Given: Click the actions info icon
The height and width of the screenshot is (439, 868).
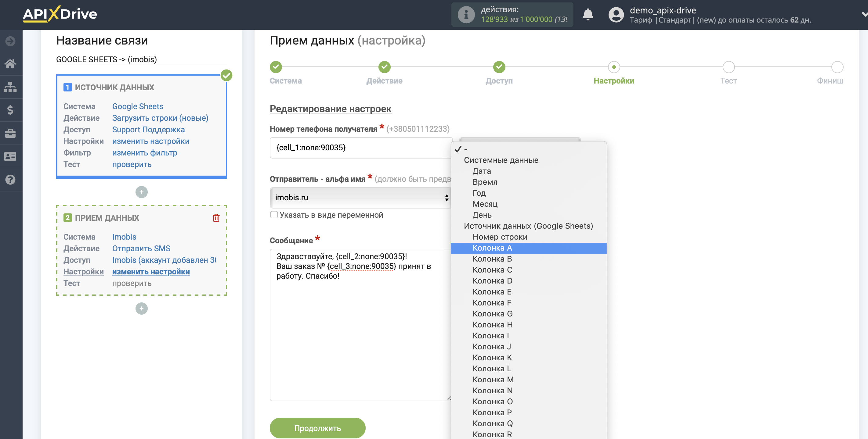Looking at the screenshot, I should pos(466,15).
